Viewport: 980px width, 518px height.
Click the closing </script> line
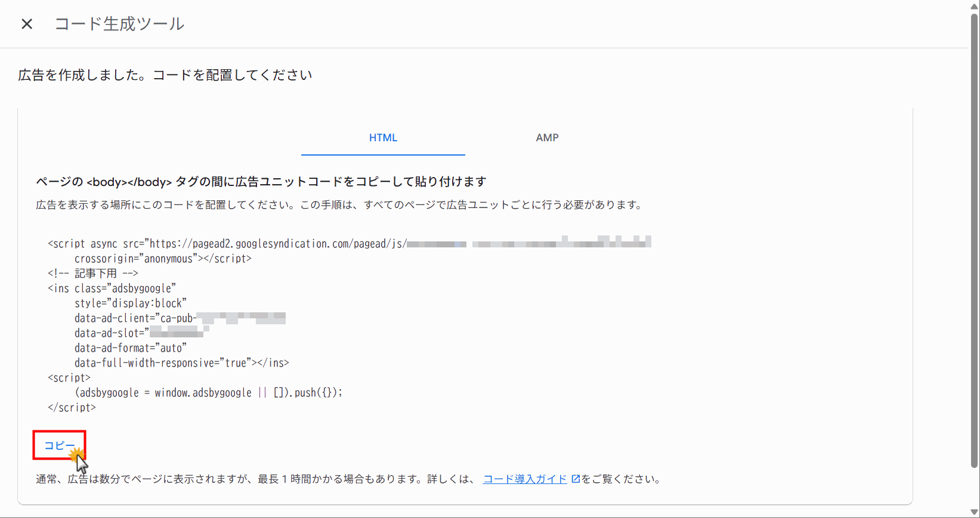pyautogui.click(x=72, y=408)
